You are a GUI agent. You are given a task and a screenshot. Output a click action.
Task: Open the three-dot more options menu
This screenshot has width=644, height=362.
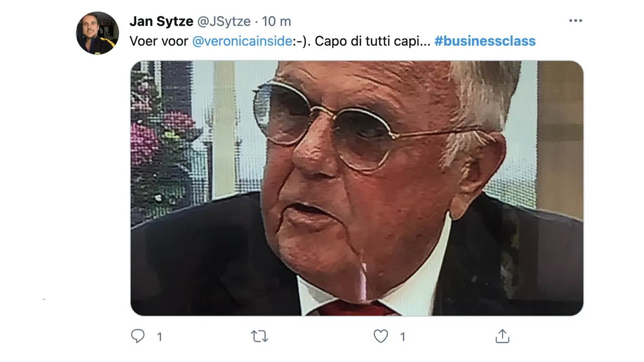click(x=575, y=21)
